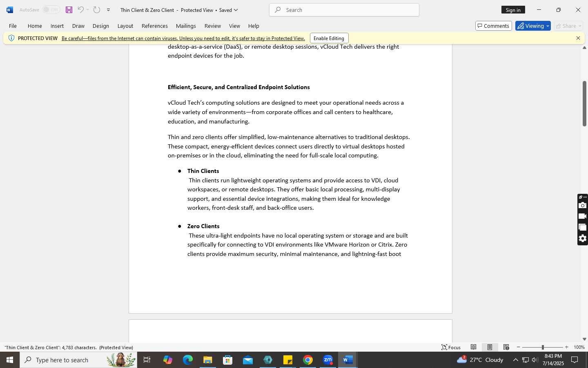Click the settings gear on side panel

click(583, 238)
